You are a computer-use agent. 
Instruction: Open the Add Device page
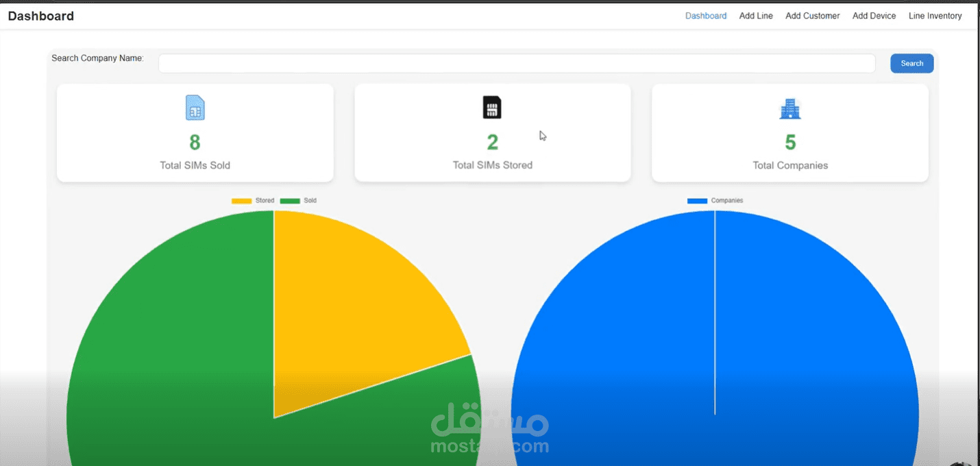click(874, 16)
